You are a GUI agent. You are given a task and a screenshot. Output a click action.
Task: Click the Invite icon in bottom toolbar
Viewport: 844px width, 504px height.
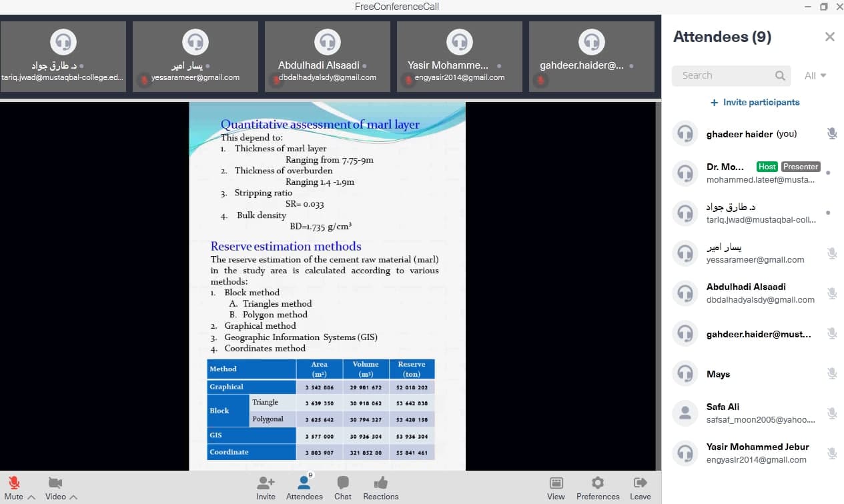266,483
